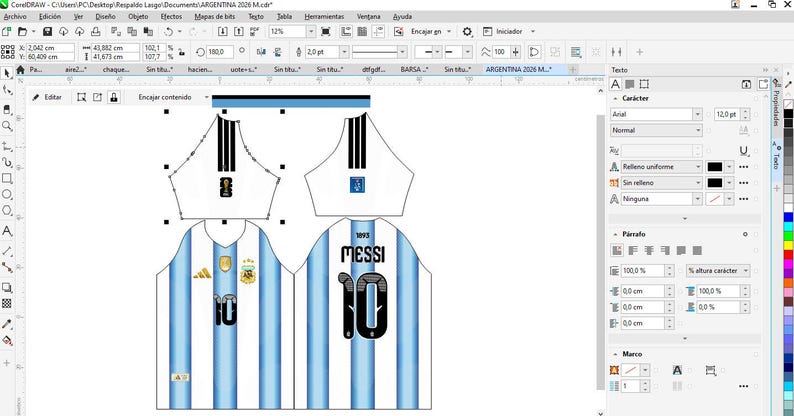
Task: Create a new document from the toolbar
Action: point(6,31)
